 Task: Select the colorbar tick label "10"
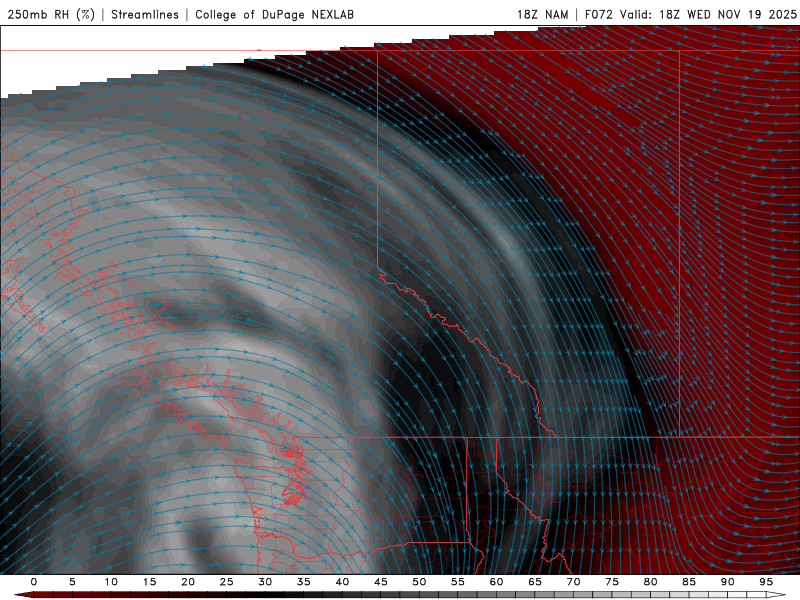(x=111, y=582)
